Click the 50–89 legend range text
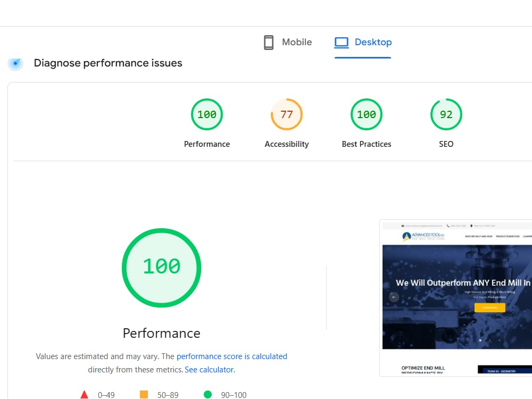The height and width of the screenshot is (399, 532). coord(168,395)
